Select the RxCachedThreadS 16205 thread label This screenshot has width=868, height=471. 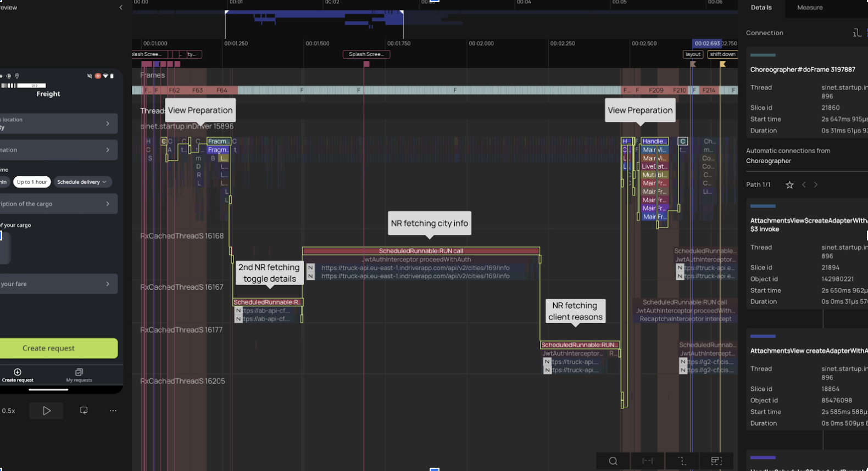pyautogui.click(x=182, y=381)
